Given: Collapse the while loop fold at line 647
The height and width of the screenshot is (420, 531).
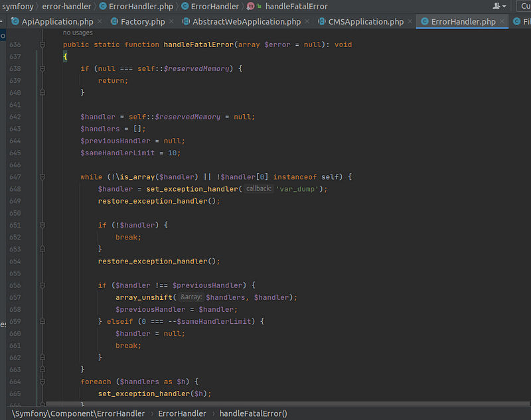Looking at the screenshot, I should 42,177.
